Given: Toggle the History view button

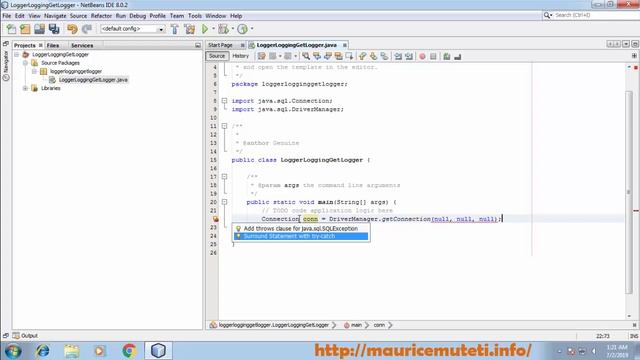Looking at the screenshot, I should coord(240,56).
